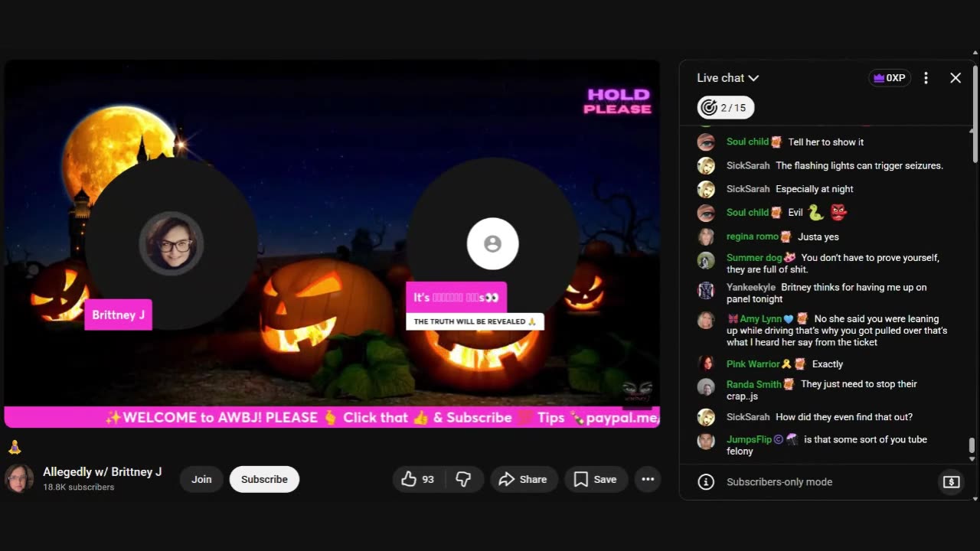Open the channel avatar beside the title

click(19, 478)
